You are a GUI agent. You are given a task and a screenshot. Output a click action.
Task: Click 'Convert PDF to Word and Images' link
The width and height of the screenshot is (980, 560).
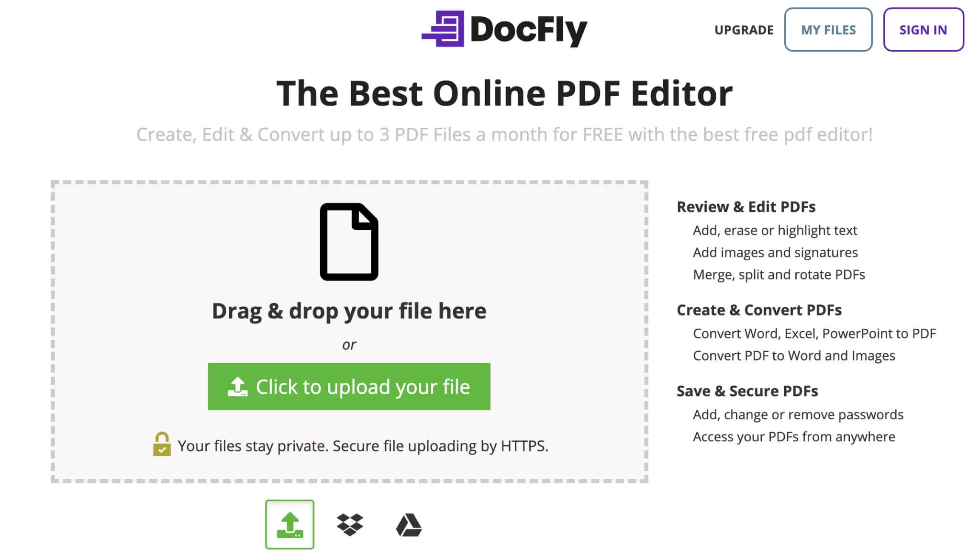[793, 355]
